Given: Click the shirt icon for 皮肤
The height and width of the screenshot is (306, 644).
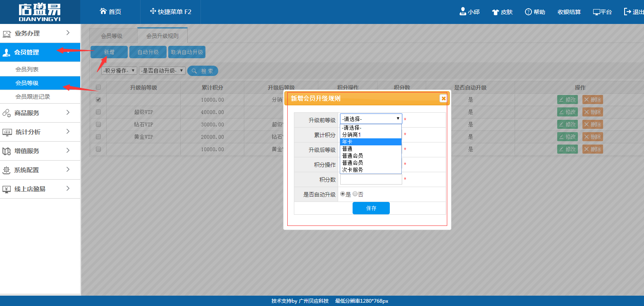Looking at the screenshot, I should 496,12.
